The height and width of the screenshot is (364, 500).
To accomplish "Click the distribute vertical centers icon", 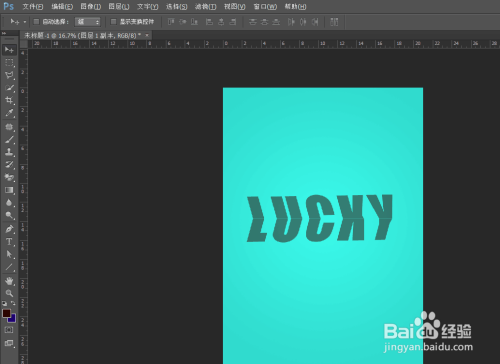I will 265,22.
